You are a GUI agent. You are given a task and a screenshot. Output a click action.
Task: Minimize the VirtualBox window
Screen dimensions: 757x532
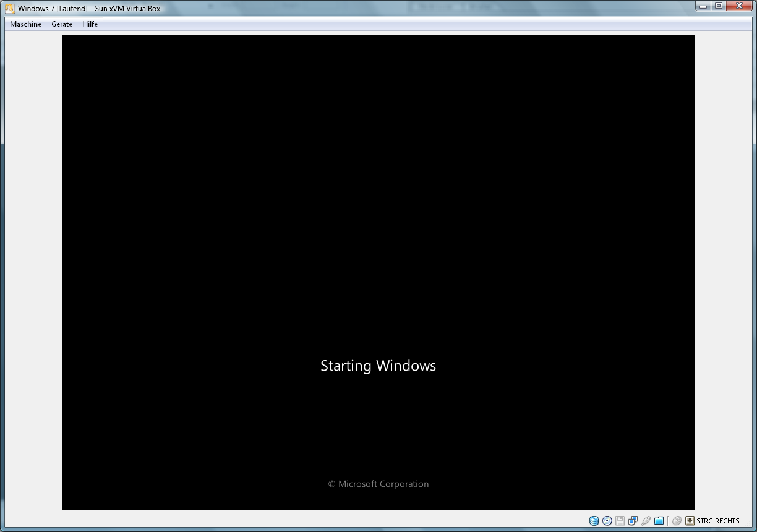703,6
